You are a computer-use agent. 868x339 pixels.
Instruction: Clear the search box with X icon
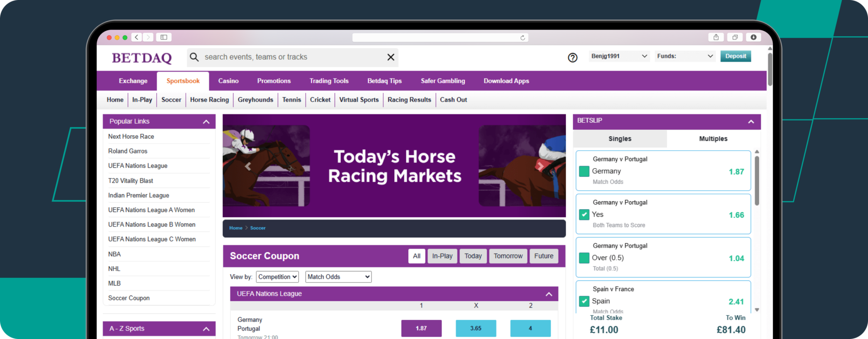pos(391,57)
